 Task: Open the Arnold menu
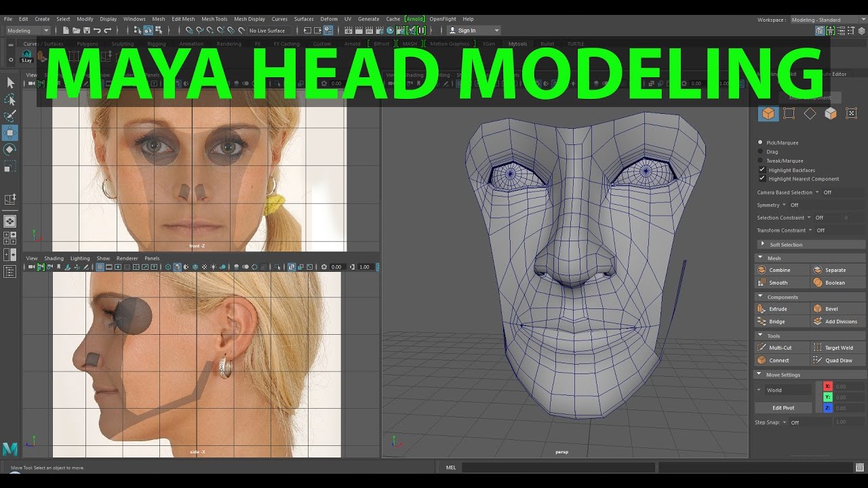click(414, 19)
